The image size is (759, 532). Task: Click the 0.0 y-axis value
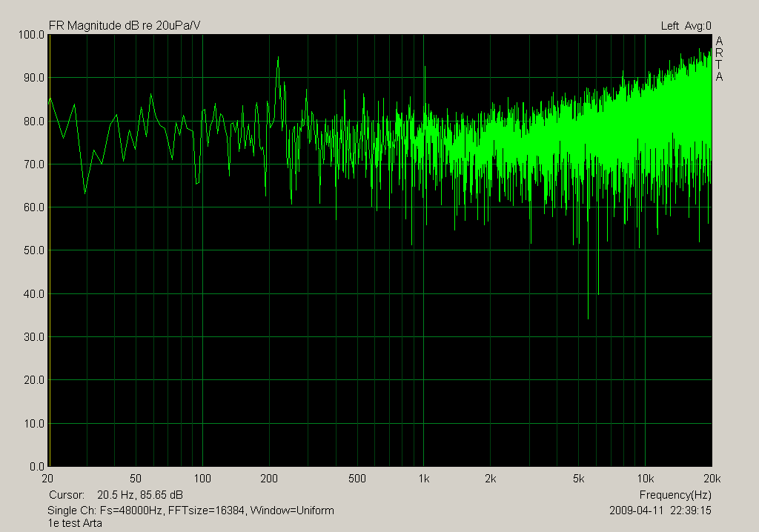pyautogui.click(x=37, y=467)
